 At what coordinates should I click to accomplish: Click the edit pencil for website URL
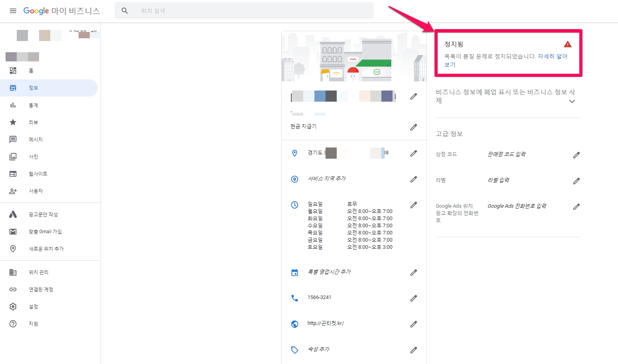413,324
